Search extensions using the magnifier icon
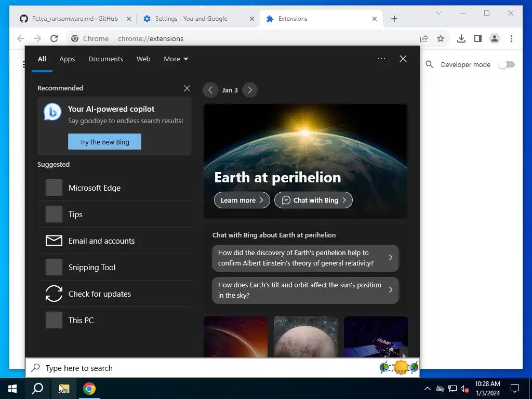Image resolution: width=532 pixels, height=399 pixels. (x=429, y=64)
